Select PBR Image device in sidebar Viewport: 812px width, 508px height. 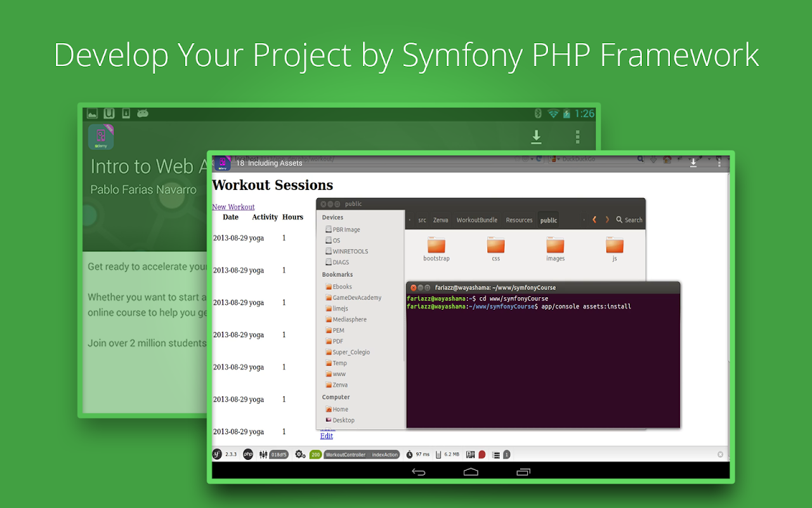[x=343, y=229]
